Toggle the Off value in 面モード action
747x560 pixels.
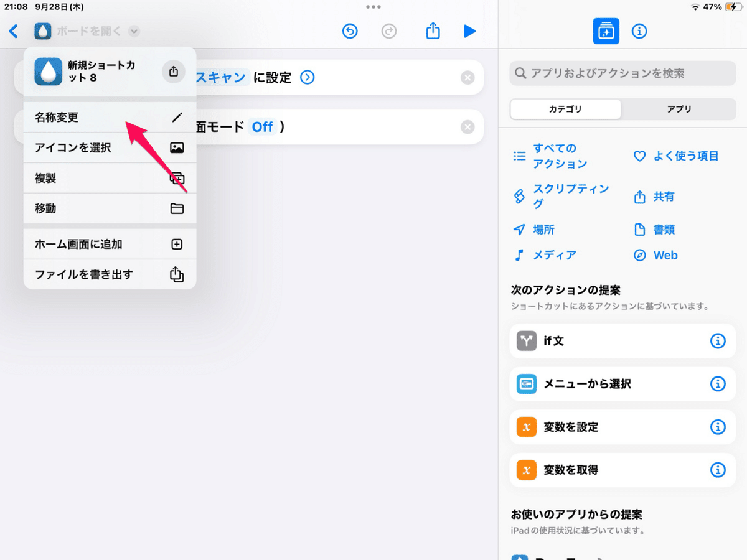pos(263,127)
